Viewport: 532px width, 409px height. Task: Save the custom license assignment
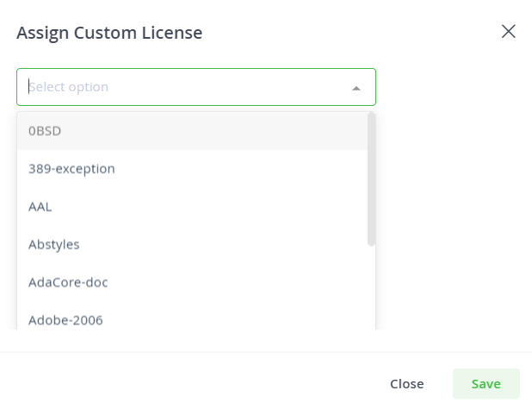click(x=486, y=384)
